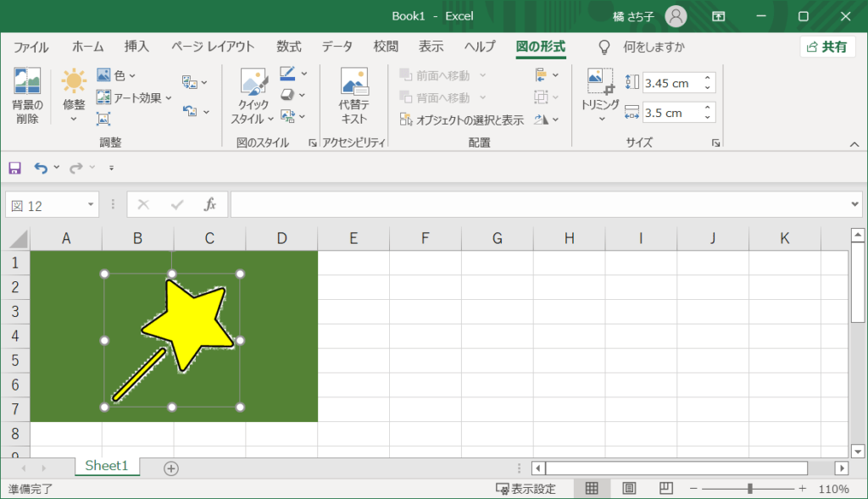
Task: Open the Data (データ) tab
Action: [337, 47]
